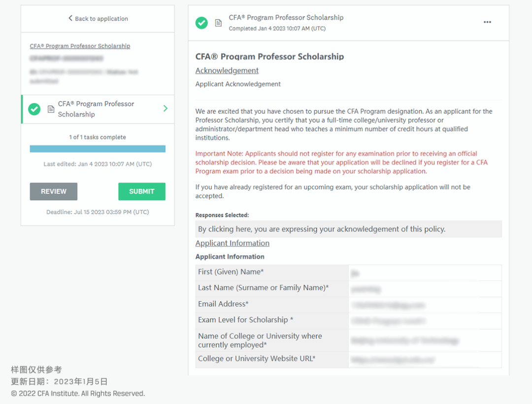This screenshot has height=404, width=532.
Task: Jump to the Acknowledgement section link
Action: pos(227,70)
